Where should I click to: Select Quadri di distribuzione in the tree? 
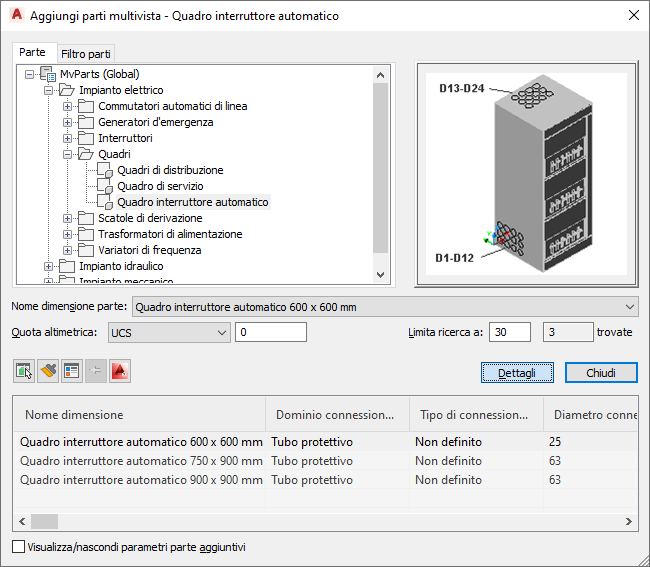[170, 170]
